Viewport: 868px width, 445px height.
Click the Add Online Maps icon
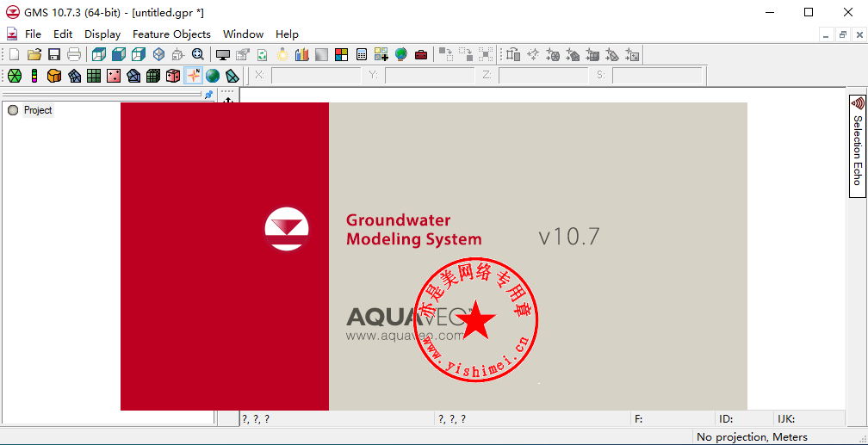(381, 54)
